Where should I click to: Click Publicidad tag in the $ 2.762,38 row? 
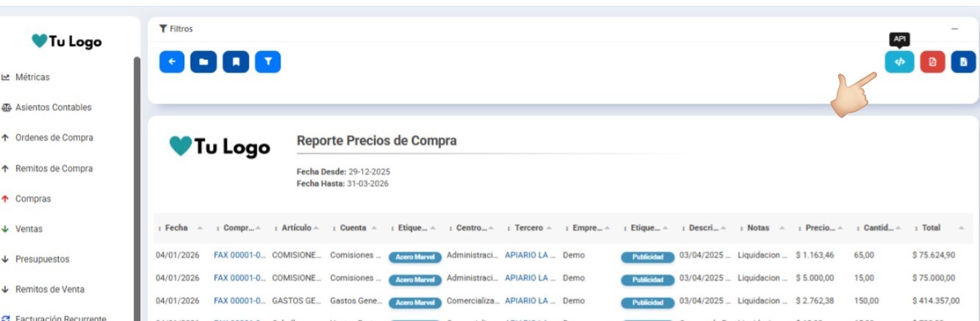[x=648, y=303]
